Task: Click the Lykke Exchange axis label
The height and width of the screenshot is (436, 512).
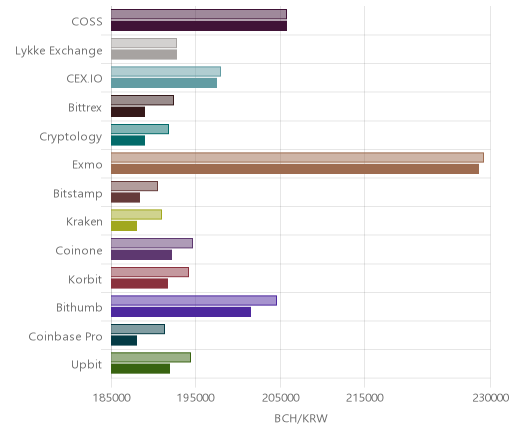Action: [59, 51]
